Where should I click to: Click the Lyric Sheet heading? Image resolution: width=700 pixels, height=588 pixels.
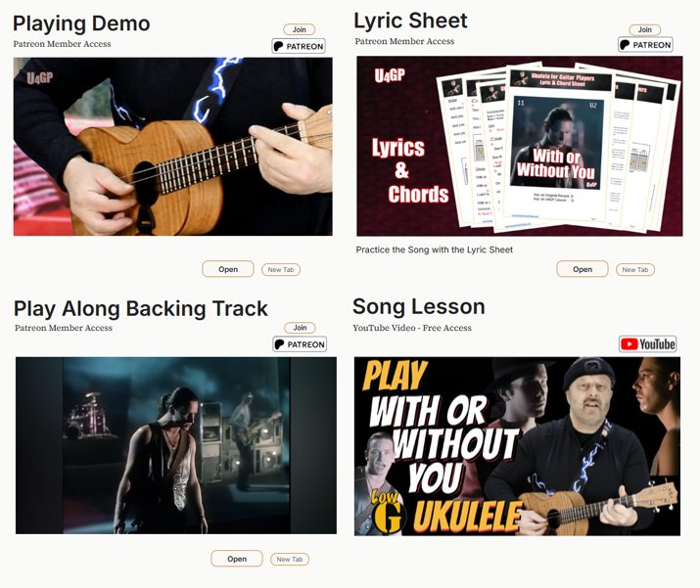[x=411, y=21]
